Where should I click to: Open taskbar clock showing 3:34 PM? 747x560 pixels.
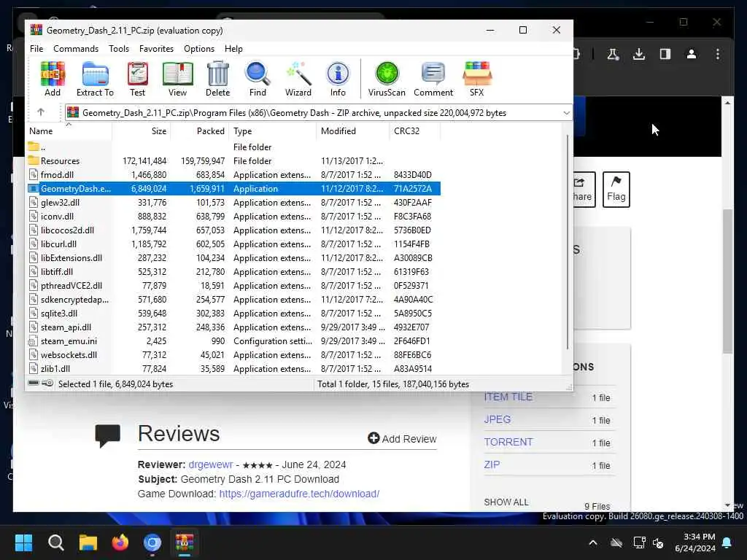694,542
